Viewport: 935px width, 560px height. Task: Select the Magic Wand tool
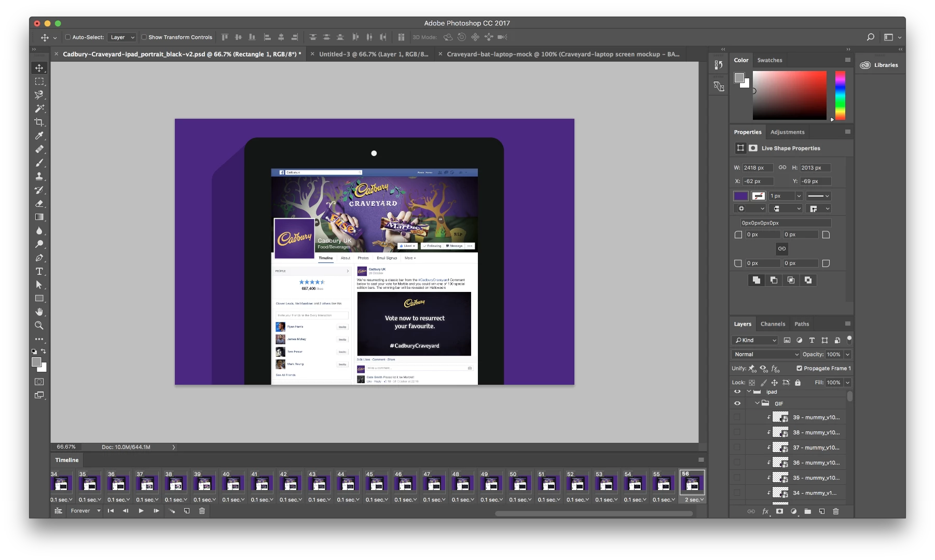39,108
